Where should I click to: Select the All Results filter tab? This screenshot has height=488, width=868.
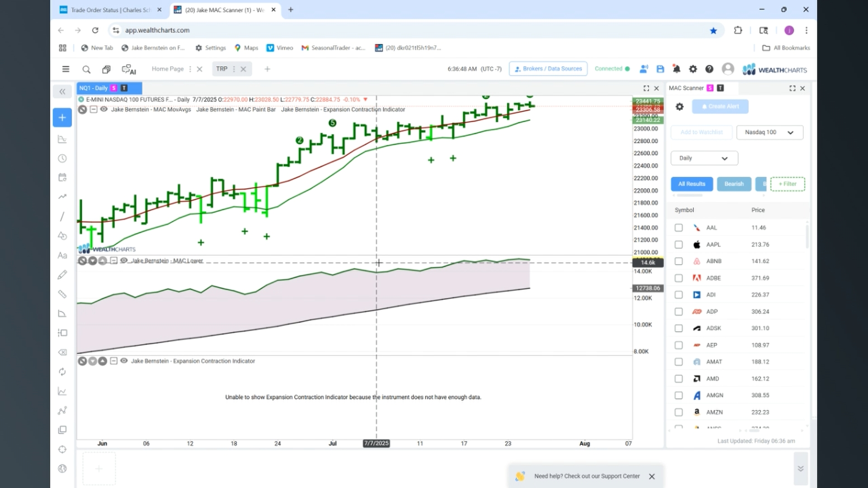(x=692, y=184)
